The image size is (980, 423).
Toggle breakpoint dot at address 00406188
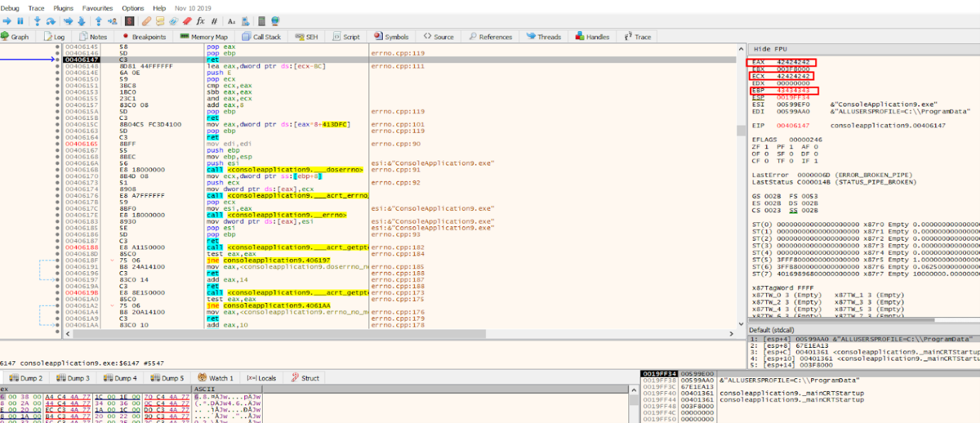[x=58, y=247]
